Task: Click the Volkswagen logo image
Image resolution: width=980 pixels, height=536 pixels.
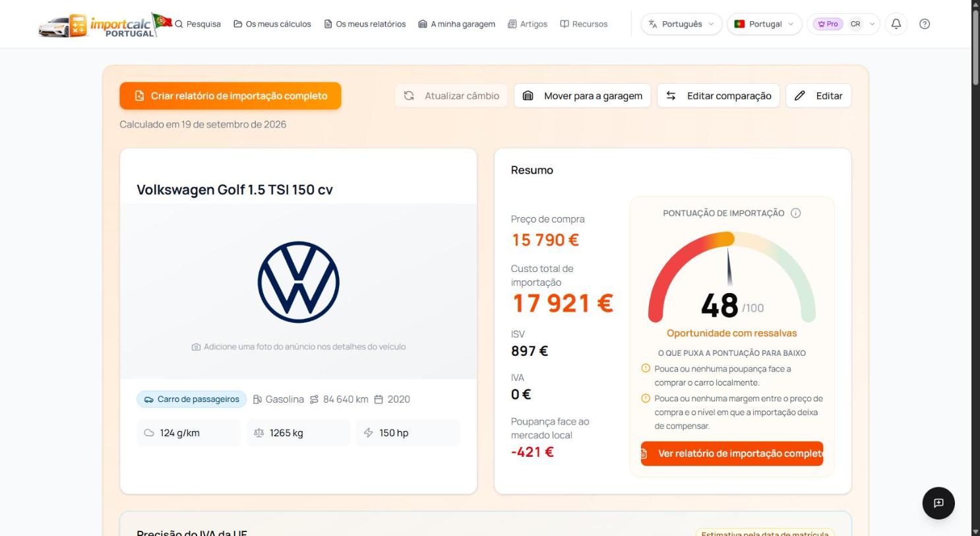Action: click(x=298, y=282)
